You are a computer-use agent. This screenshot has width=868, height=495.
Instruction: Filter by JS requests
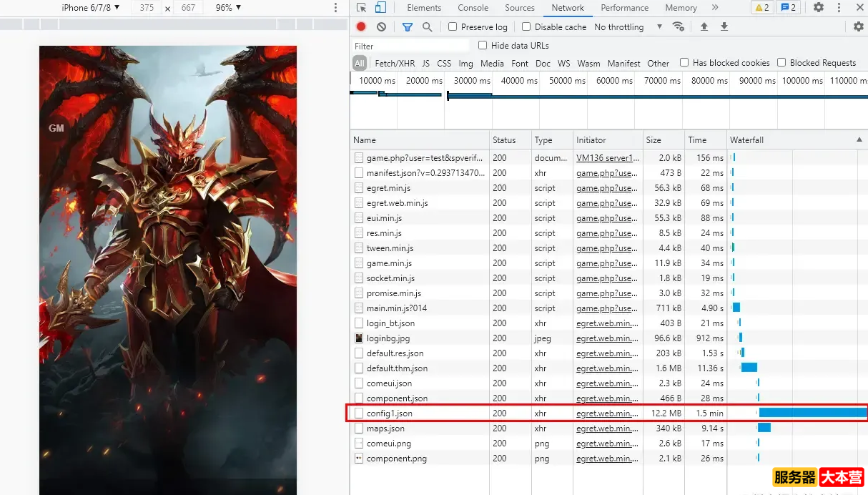point(426,63)
